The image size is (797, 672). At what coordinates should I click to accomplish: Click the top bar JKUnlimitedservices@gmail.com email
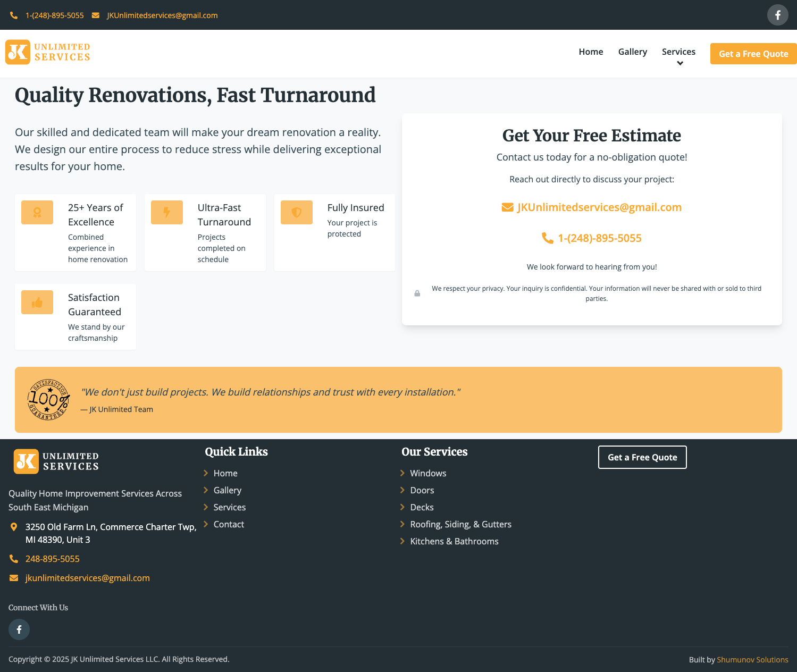coord(162,15)
